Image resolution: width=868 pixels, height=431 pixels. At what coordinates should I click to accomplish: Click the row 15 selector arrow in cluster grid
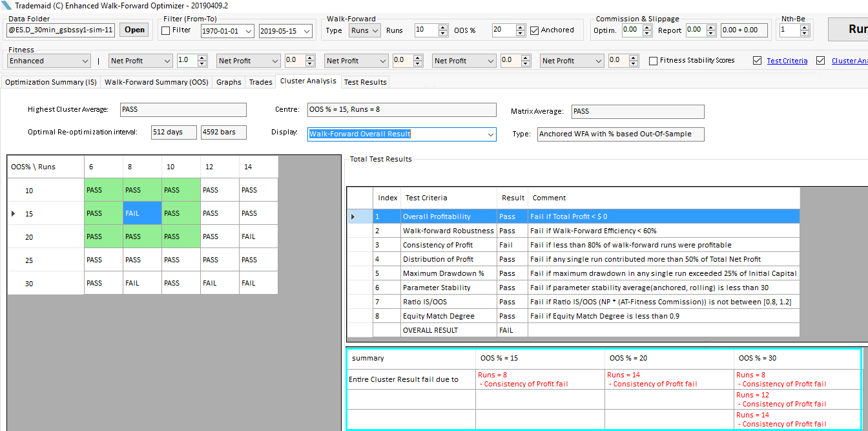pyautogui.click(x=14, y=213)
